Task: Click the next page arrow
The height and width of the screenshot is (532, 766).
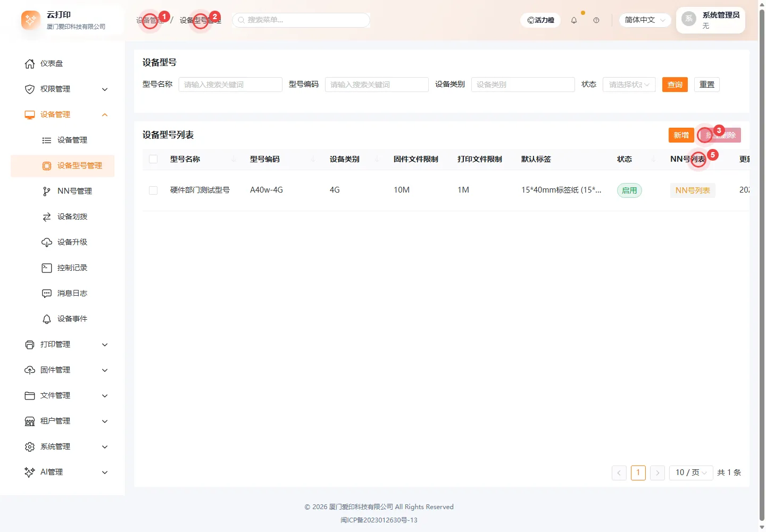Action: pos(657,472)
